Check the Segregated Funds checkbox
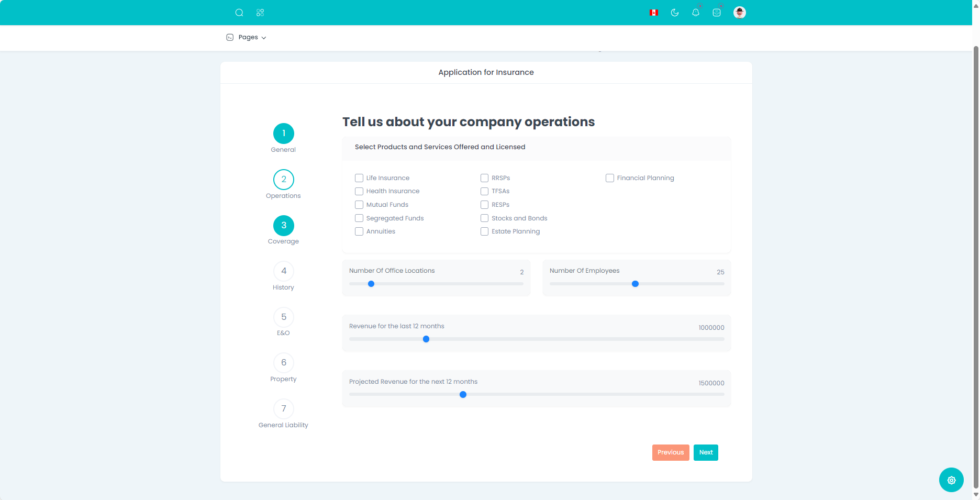This screenshot has height=500, width=980. point(359,218)
